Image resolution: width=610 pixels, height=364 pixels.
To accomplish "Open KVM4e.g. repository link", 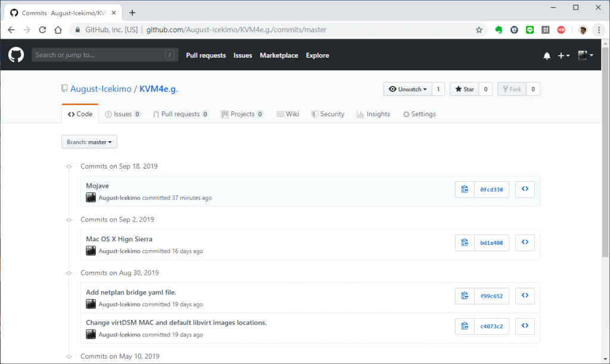I will (x=158, y=89).
